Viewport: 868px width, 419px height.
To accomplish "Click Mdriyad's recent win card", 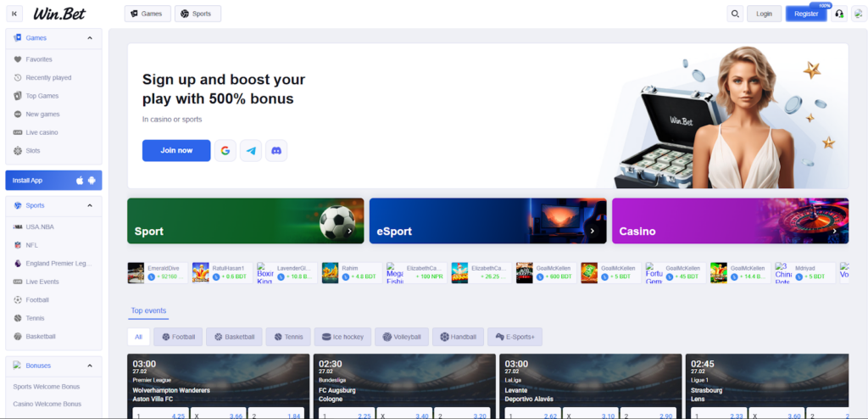I will click(805, 272).
